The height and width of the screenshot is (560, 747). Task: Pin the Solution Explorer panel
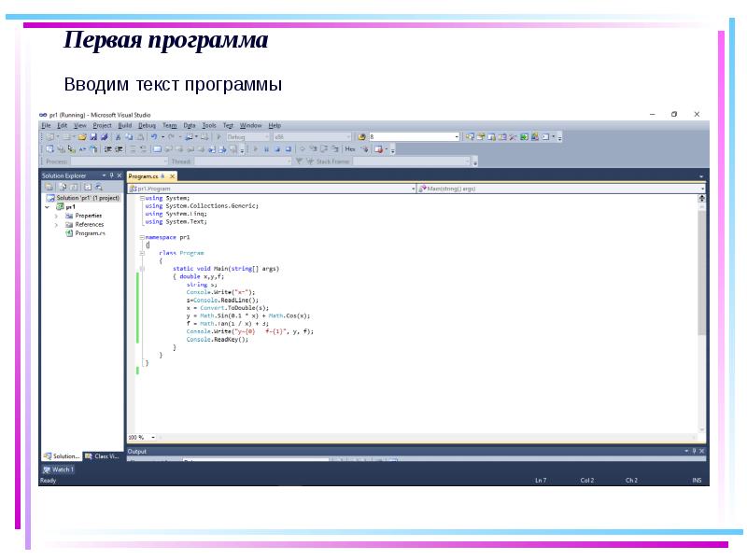pyautogui.click(x=111, y=175)
